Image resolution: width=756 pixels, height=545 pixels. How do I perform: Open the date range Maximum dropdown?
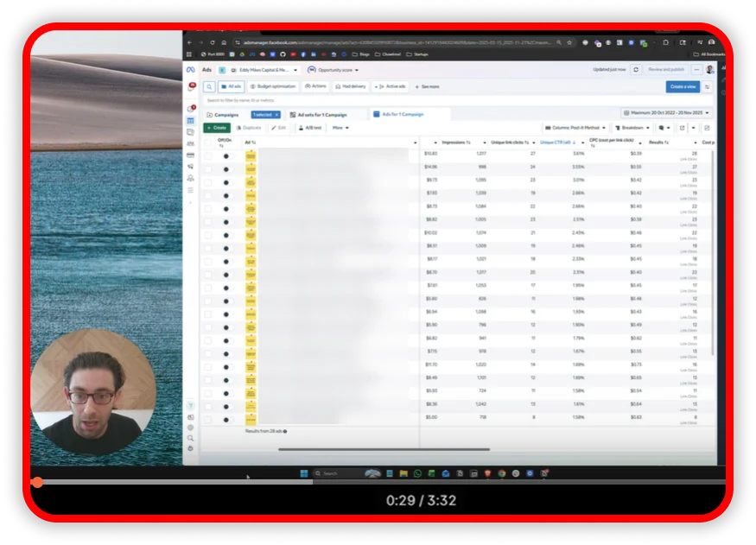(x=666, y=113)
